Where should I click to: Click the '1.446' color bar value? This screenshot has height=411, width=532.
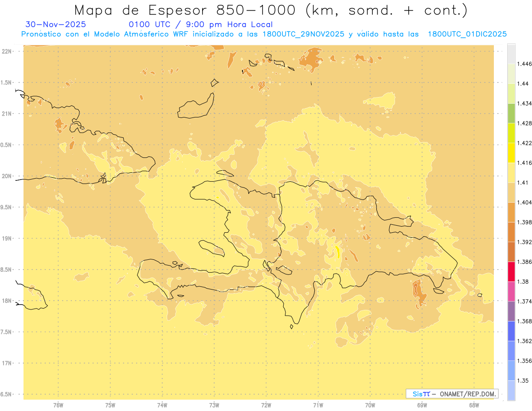524,64
